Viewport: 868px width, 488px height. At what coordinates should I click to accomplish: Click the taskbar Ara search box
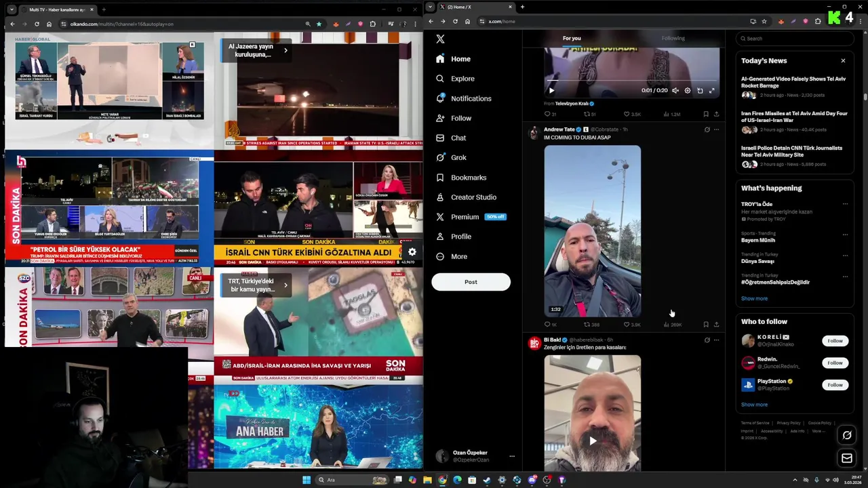[353, 480]
